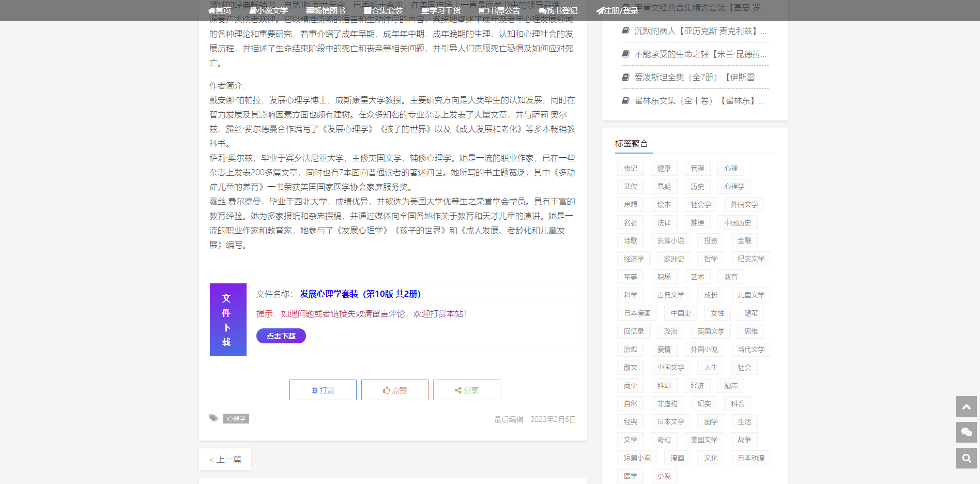The image size is (980, 484).
Task: Select the 中国文学 tag
Action: [x=671, y=368]
